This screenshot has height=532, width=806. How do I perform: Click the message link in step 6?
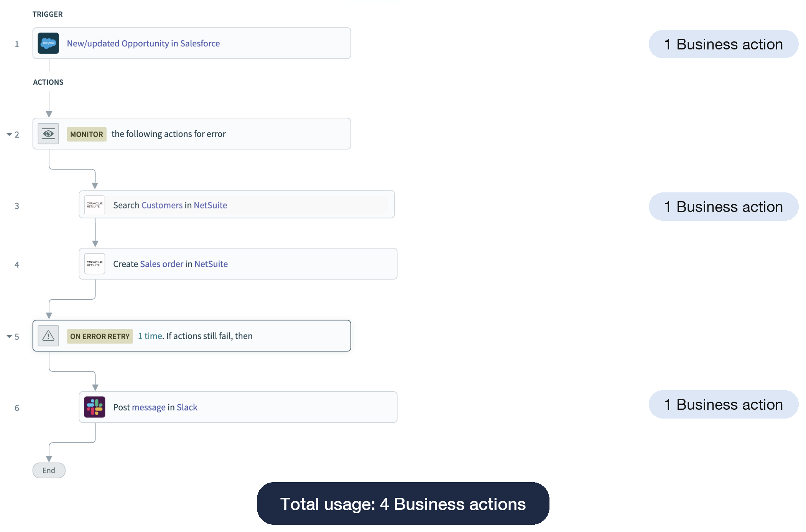149,407
